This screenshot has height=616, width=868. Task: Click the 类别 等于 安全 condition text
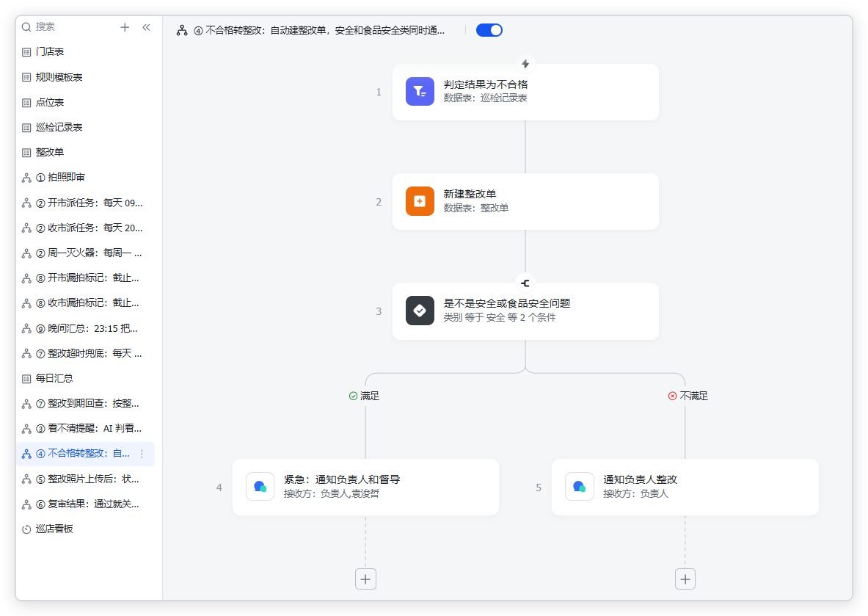point(500,318)
